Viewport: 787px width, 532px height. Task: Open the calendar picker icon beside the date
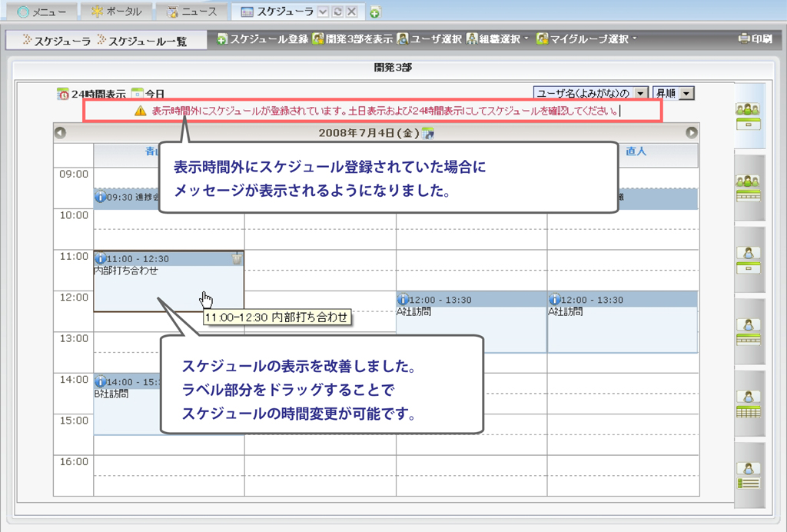(x=428, y=133)
